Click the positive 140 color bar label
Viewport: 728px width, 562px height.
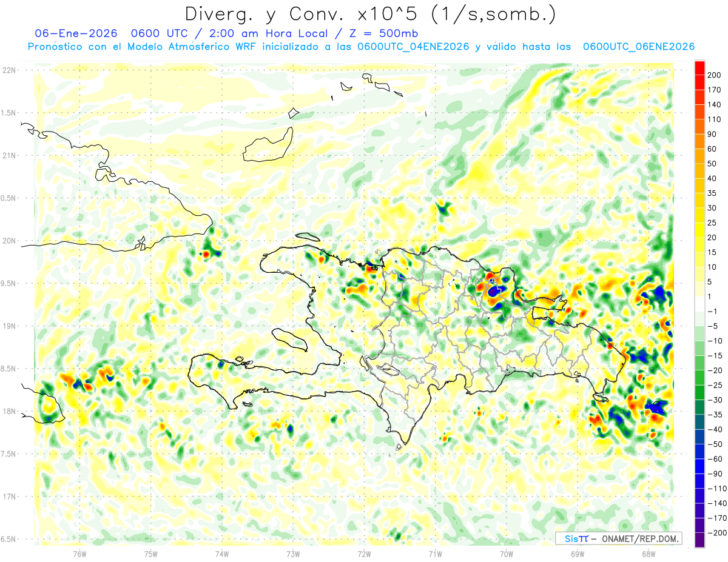714,105
